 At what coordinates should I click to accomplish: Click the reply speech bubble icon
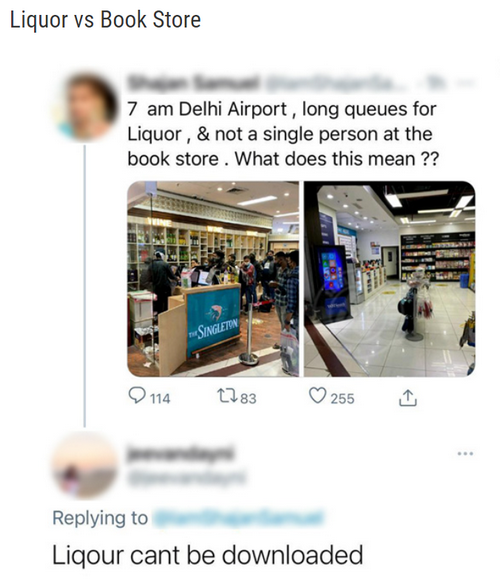[136, 395]
